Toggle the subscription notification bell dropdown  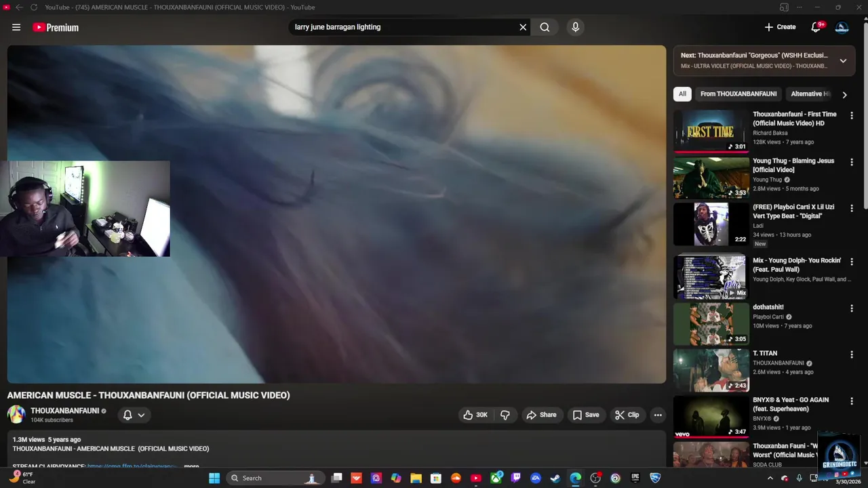point(134,415)
